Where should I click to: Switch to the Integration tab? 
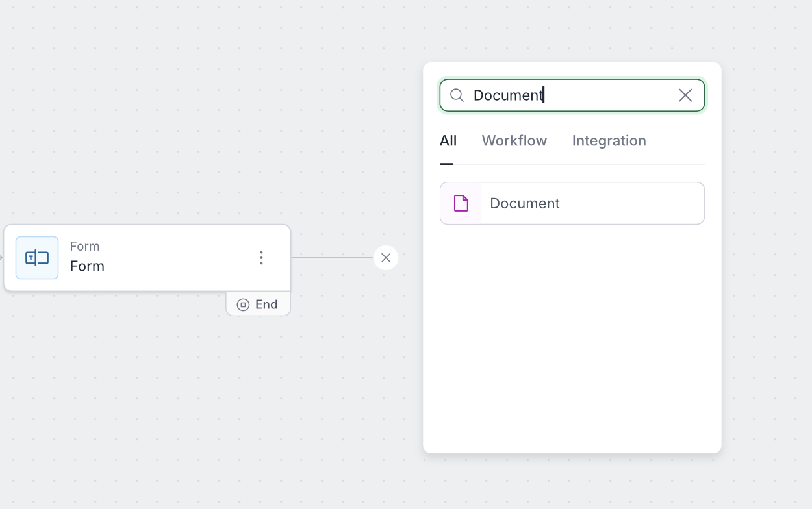tap(609, 141)
